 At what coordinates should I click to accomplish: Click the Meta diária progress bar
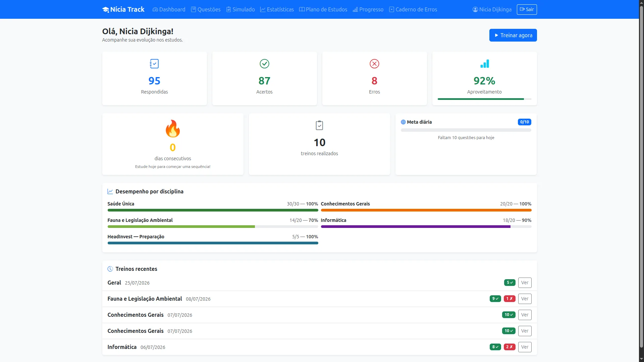pos(466,130)
